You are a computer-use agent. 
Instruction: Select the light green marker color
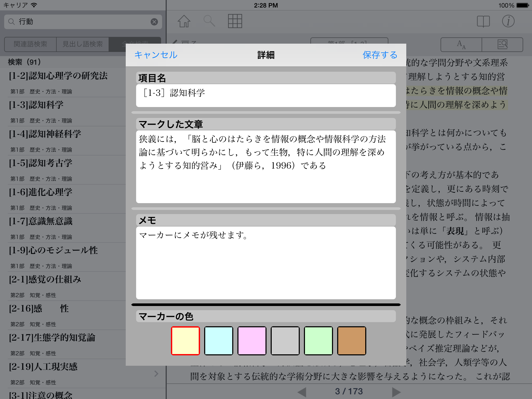point(318,341)
